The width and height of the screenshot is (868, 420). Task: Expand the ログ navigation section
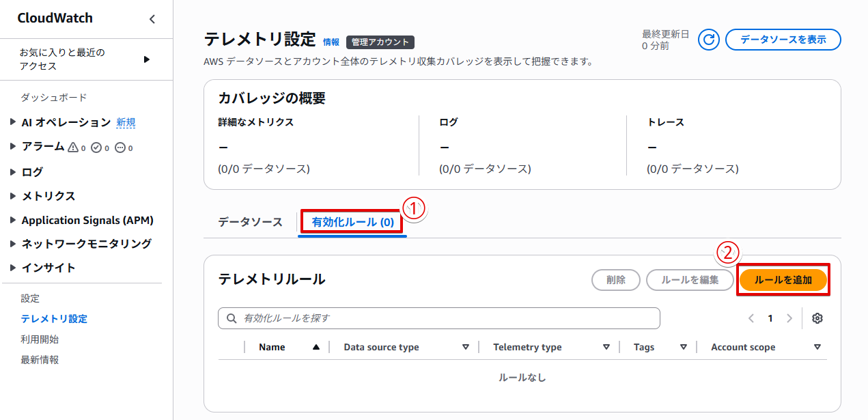(13, 171)
